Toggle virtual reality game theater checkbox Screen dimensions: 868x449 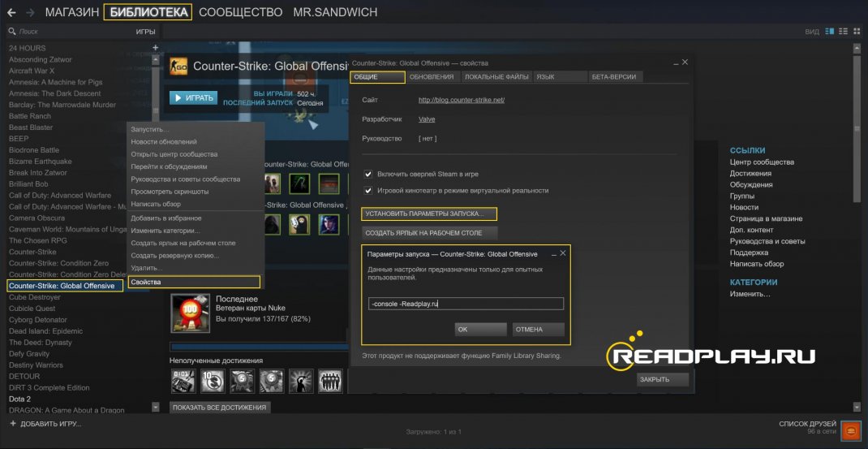368,190
